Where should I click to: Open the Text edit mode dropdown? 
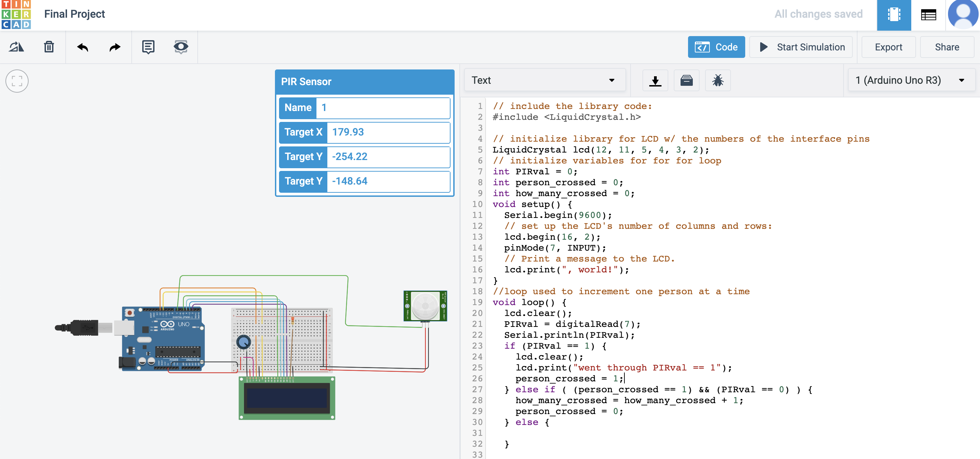pos(544,80)
